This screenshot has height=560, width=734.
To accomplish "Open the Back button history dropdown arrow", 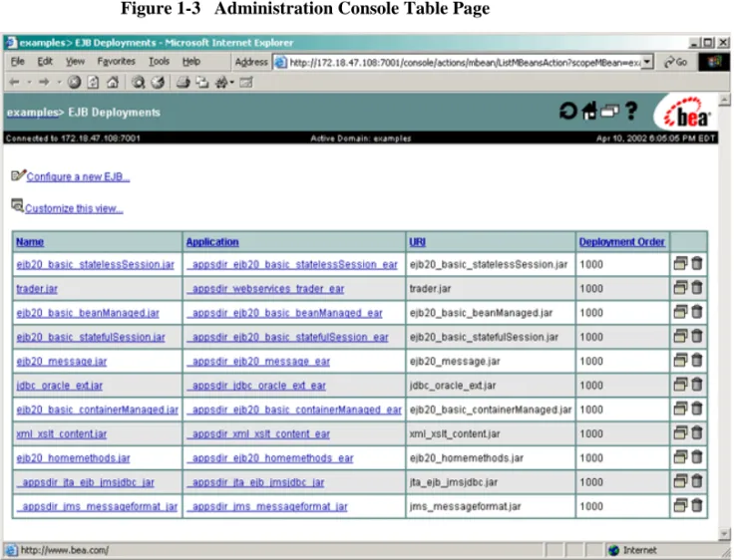I will (29, 83).
